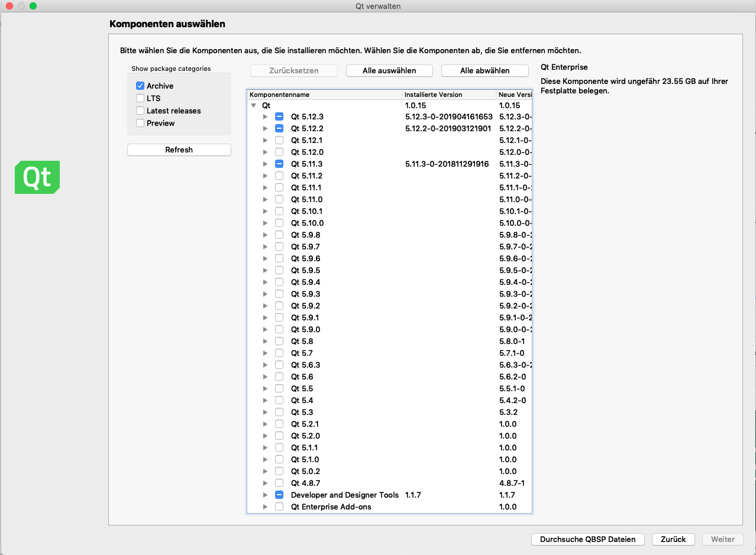
Task: Select the Qt 5.9.3 row label
Action: coord(305,294)
